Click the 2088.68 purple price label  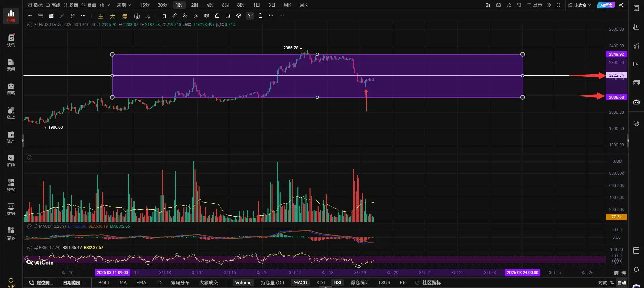click(x=616, y=97)
